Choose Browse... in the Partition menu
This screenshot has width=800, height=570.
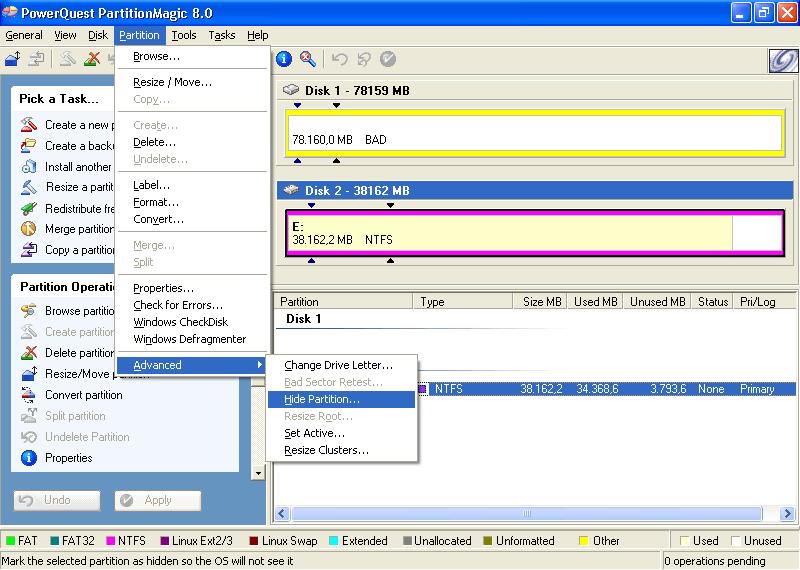pos(192,56)
